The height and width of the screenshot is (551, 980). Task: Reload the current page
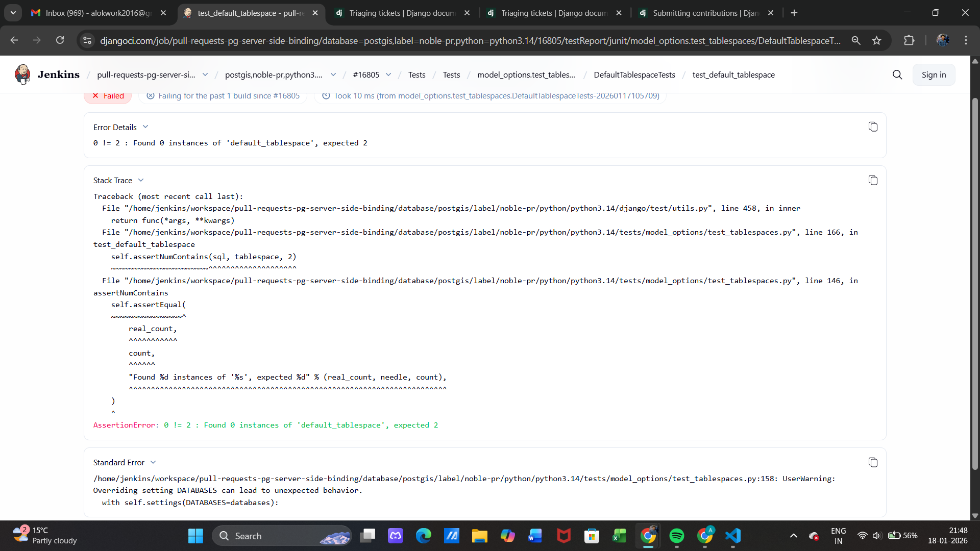click(x=60, y=40)
